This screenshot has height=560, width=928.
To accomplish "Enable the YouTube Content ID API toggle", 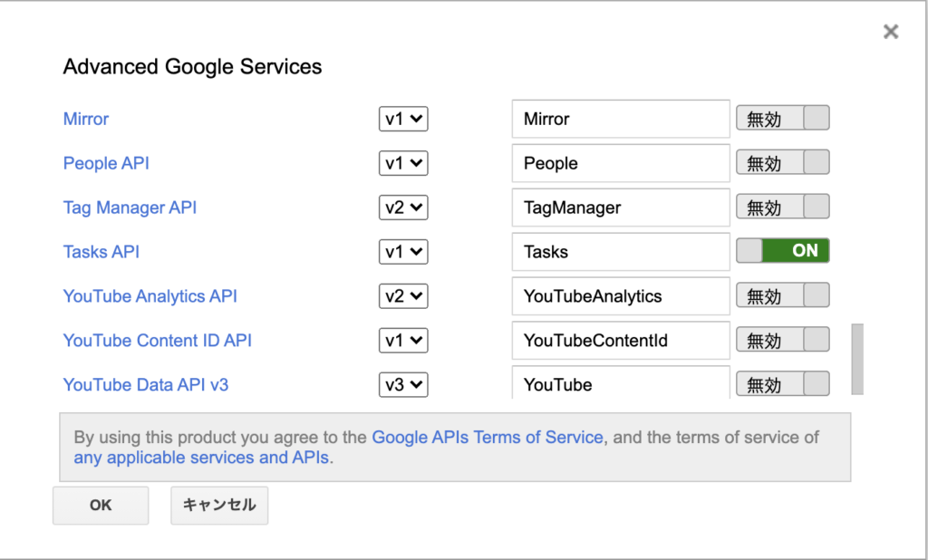I will (x=782, y=340).
